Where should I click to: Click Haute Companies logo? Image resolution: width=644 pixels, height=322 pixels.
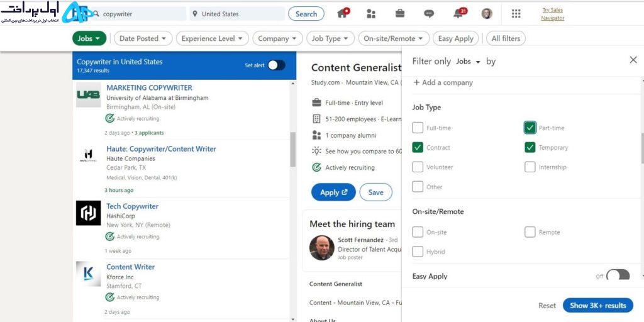pyautogui.click(x=88, y=155)
